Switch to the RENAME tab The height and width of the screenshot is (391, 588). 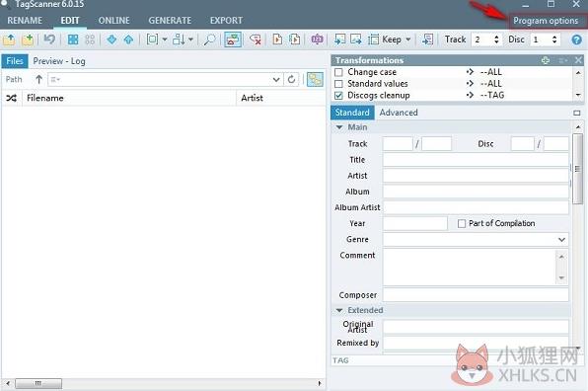click(25, 21)
